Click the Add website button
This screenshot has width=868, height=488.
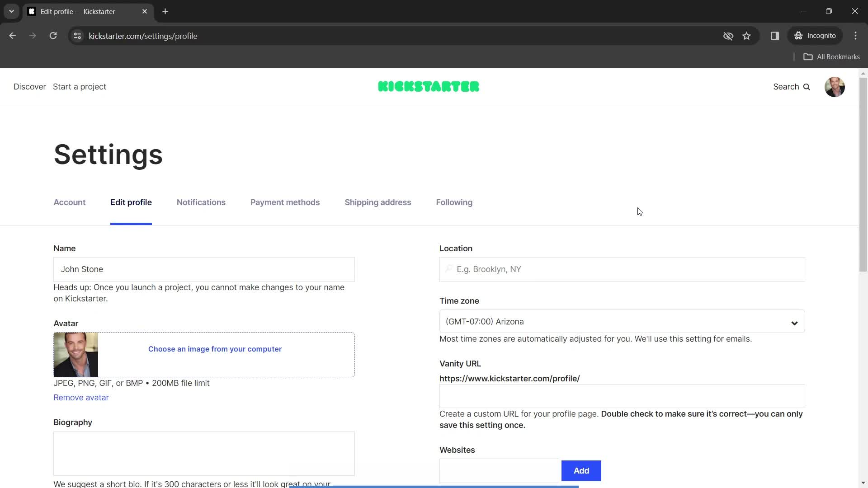point(581,471)
